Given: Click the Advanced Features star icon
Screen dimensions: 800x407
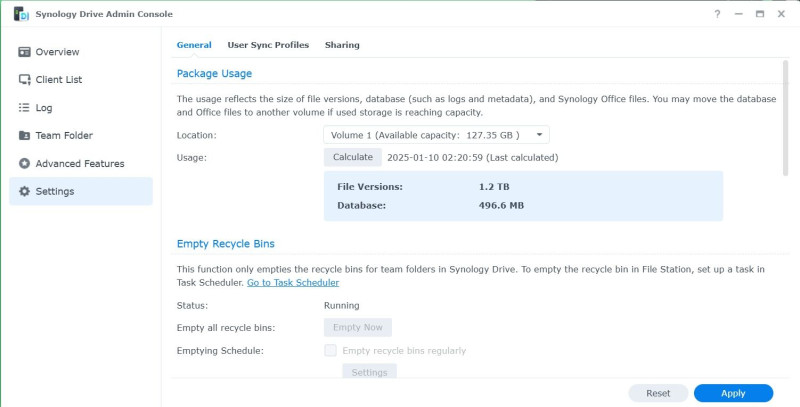Looking at the screenshot, I should click(x=24, y=164).
